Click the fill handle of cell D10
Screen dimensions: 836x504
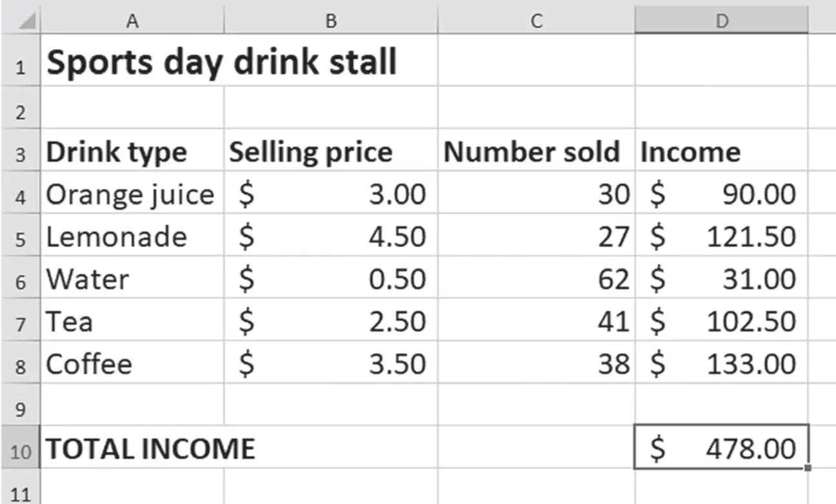point(808,468)
